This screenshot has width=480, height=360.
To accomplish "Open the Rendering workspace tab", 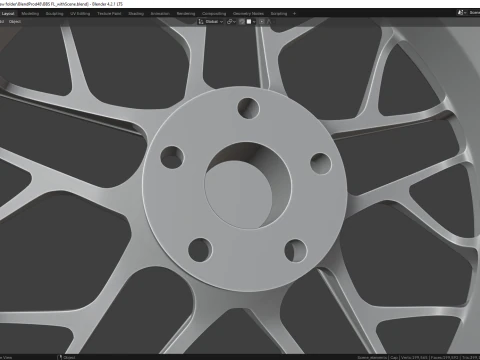I will coord(186,14).
